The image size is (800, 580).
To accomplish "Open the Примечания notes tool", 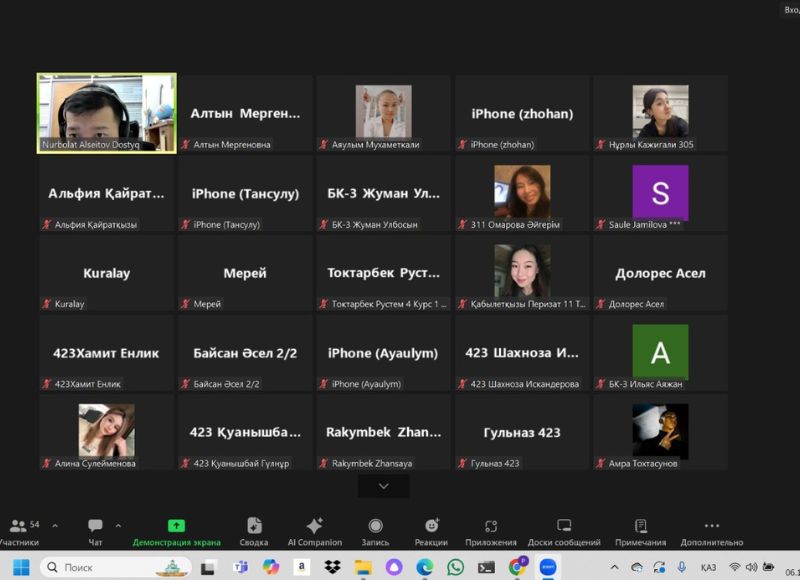I will (641, 530).
